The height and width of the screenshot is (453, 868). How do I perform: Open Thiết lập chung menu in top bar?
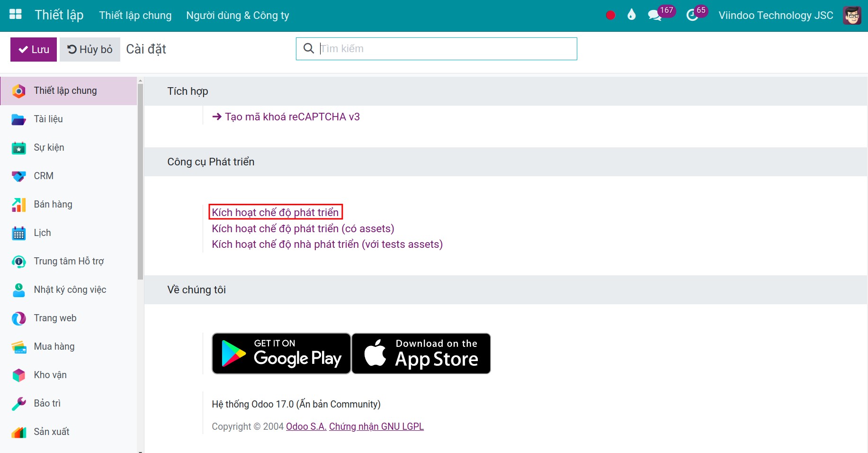135,15
